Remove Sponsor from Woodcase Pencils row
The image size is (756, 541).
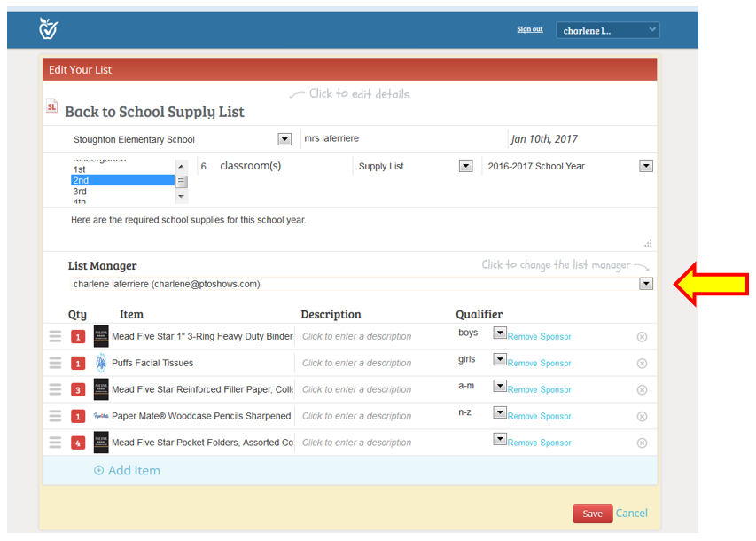(x=539, y=417)
